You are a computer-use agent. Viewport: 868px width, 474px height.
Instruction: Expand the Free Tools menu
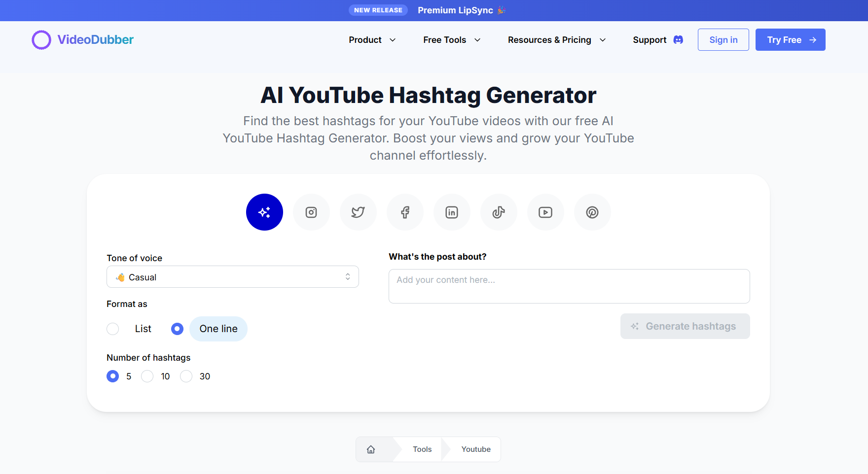(452, 40)
